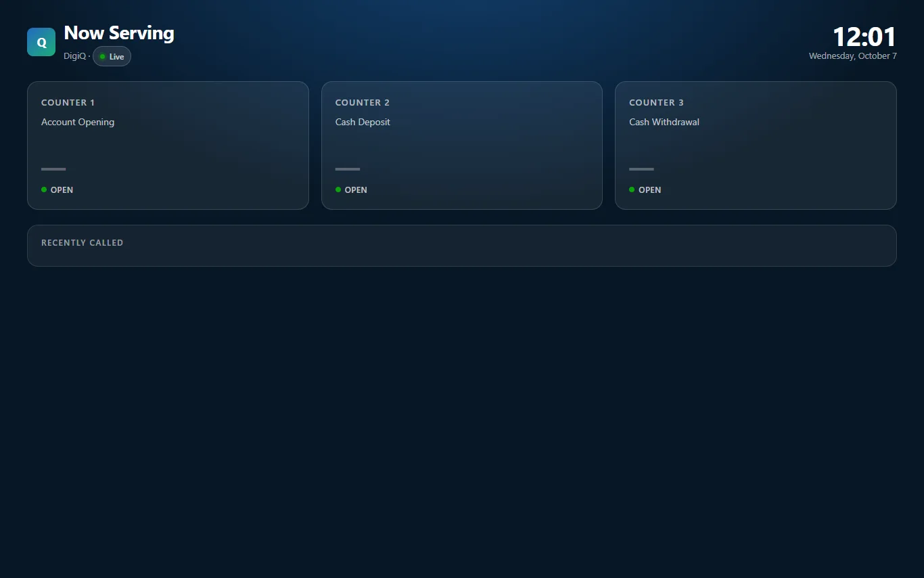Viewport: 924px width, 578px height.
Task: Click the 12:01 clock display
Action: click(864, 37)
